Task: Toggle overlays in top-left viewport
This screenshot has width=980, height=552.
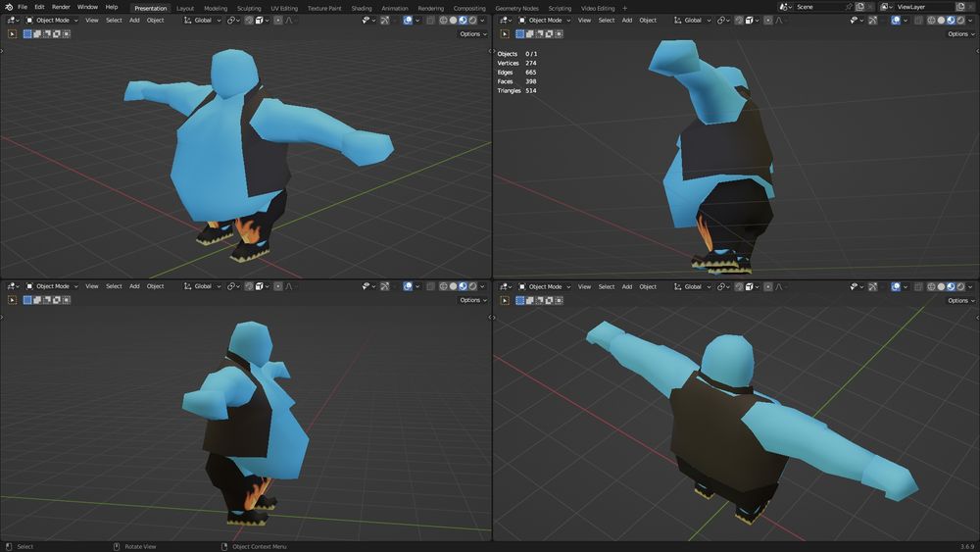Action: 408,21
